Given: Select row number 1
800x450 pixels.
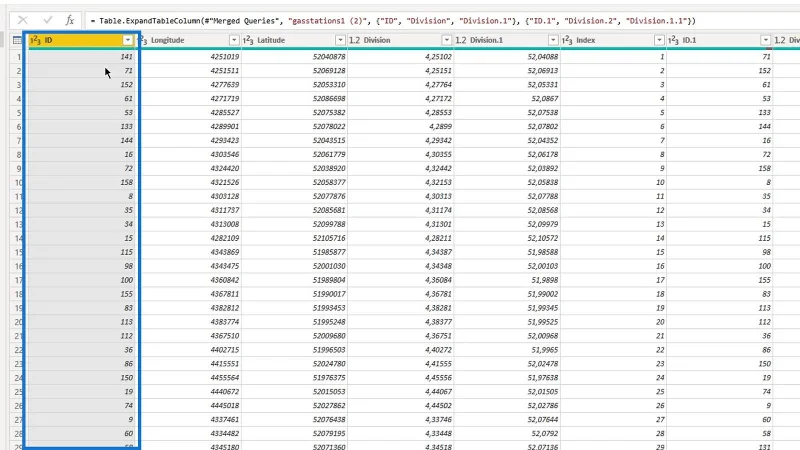Looking at the screenshot, I should (x=18, y=57).
